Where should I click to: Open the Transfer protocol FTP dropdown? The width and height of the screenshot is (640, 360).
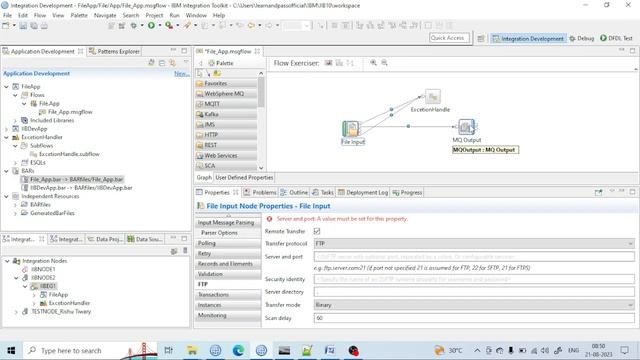[x=474, y=244]
